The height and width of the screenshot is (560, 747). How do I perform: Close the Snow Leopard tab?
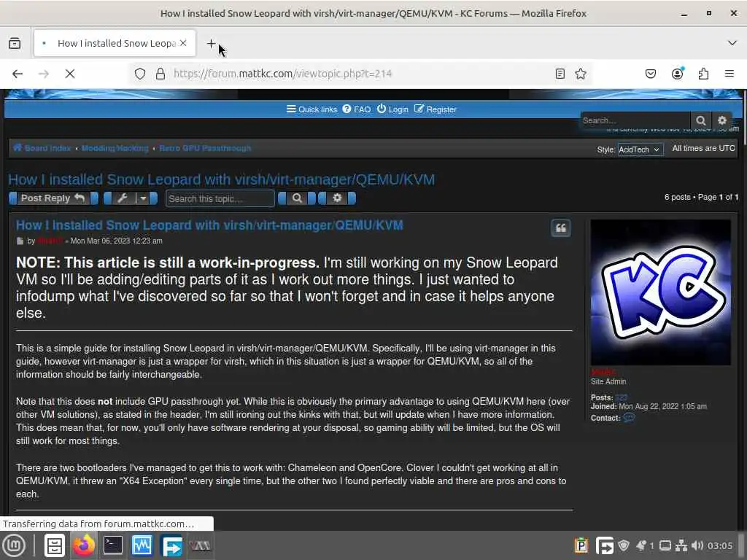pyautogui.click(x=183, y=43)
